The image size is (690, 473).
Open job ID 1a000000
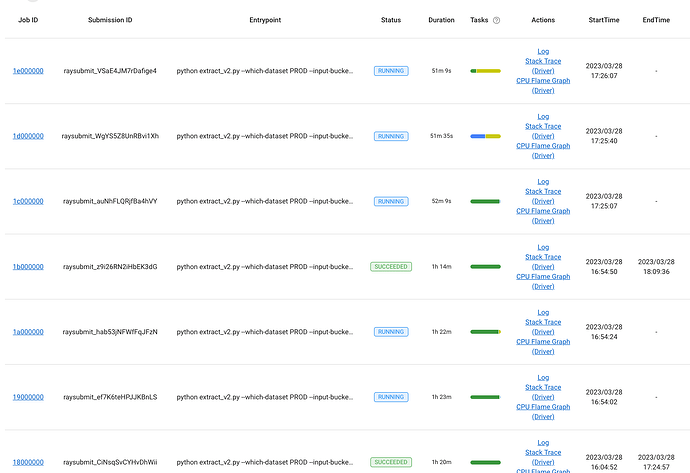[28, 332]
